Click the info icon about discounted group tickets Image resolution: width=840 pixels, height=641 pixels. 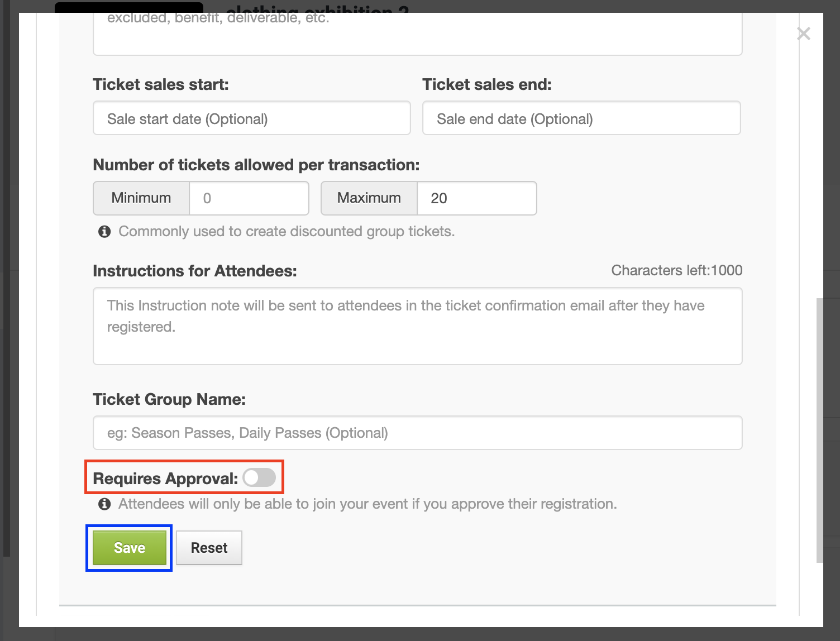coord(104,231)
